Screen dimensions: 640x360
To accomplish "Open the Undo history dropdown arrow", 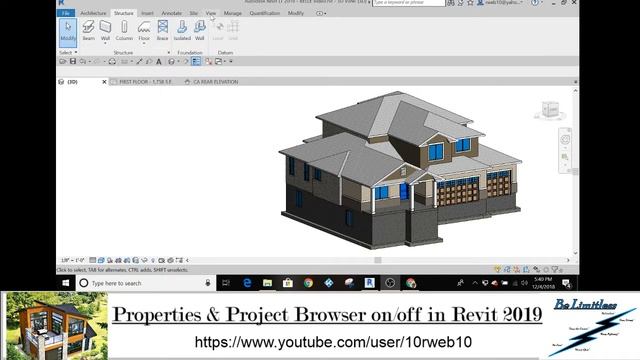I will (x=90, y=62).
